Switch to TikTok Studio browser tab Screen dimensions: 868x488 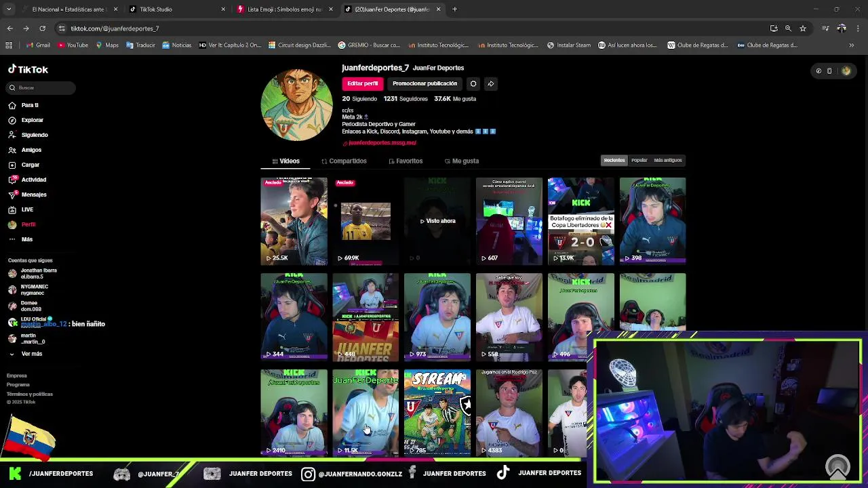pos(177,9)
